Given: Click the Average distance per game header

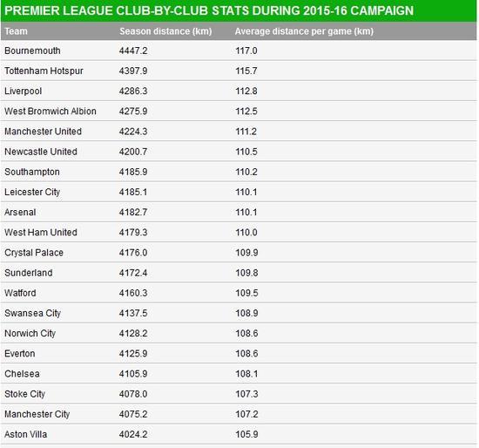Looking at the screenshot, I should point(304,31).
